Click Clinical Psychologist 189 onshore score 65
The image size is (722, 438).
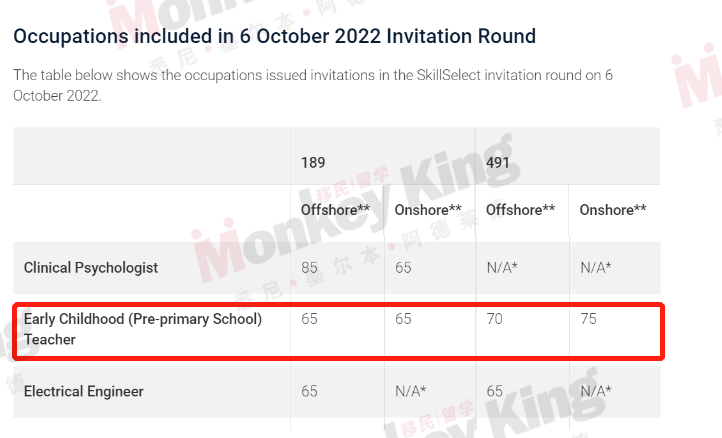pyautogui.click(x=403, y=268)
